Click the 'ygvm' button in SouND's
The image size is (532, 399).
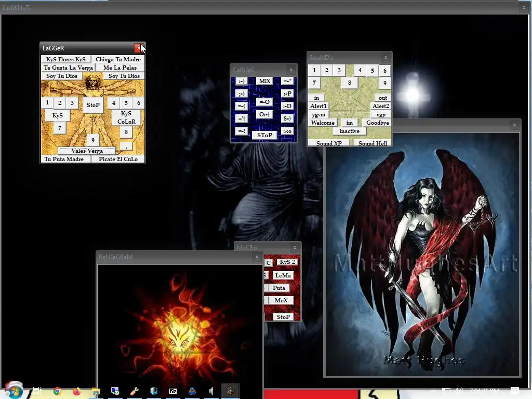click(318, 114)
